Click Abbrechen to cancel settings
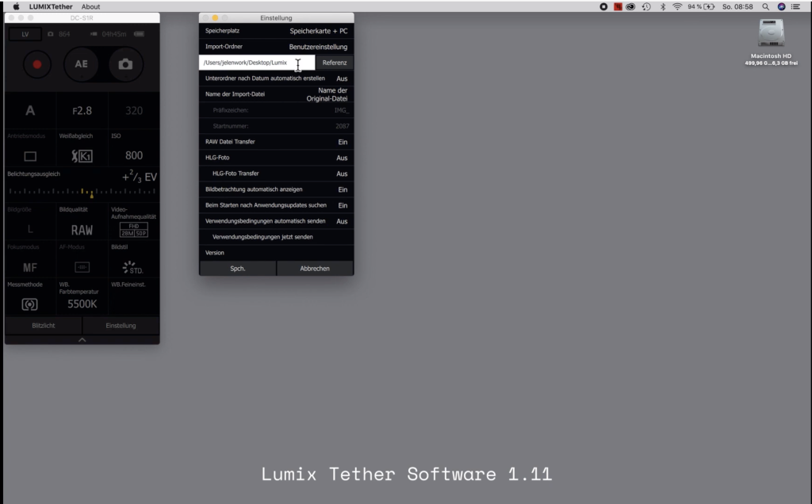The height and width of the screenshot is (504, 812). (315, 268)
